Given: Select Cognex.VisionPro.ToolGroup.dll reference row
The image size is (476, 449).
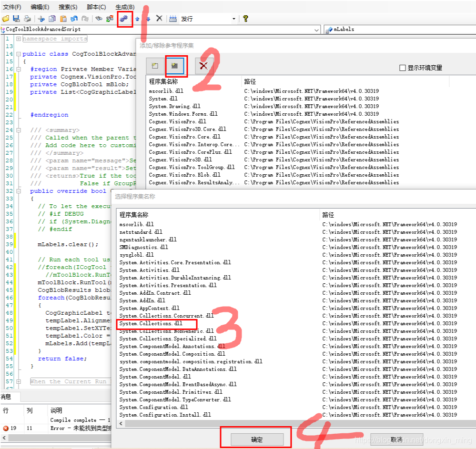Looking at the screenshot, I should point(192,167).
